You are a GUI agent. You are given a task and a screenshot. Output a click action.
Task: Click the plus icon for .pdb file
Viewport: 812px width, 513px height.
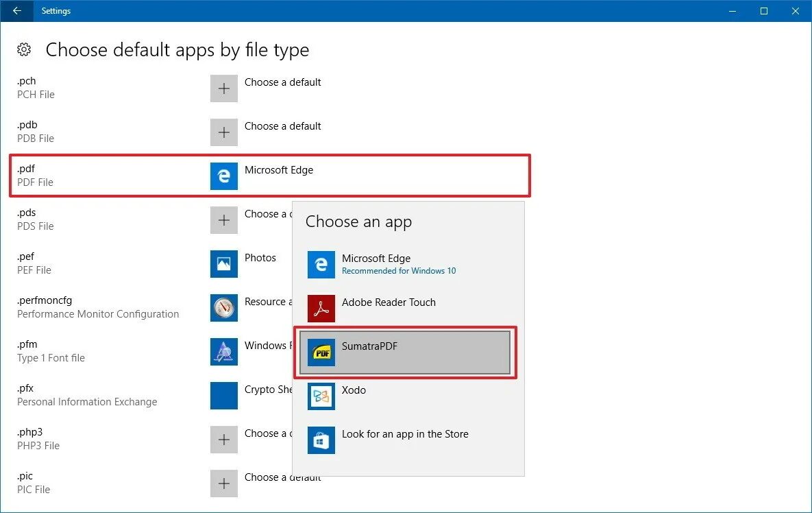pyautogui.click(x=223, y=132)
